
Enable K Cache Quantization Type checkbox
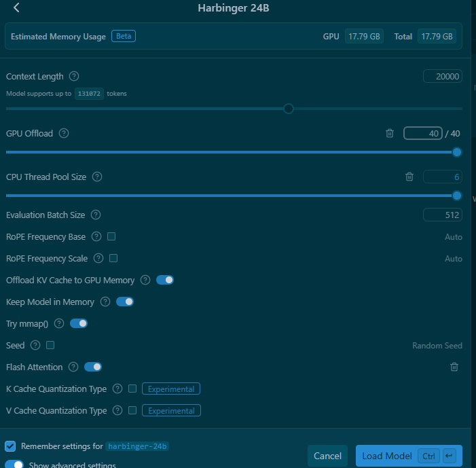132,389
